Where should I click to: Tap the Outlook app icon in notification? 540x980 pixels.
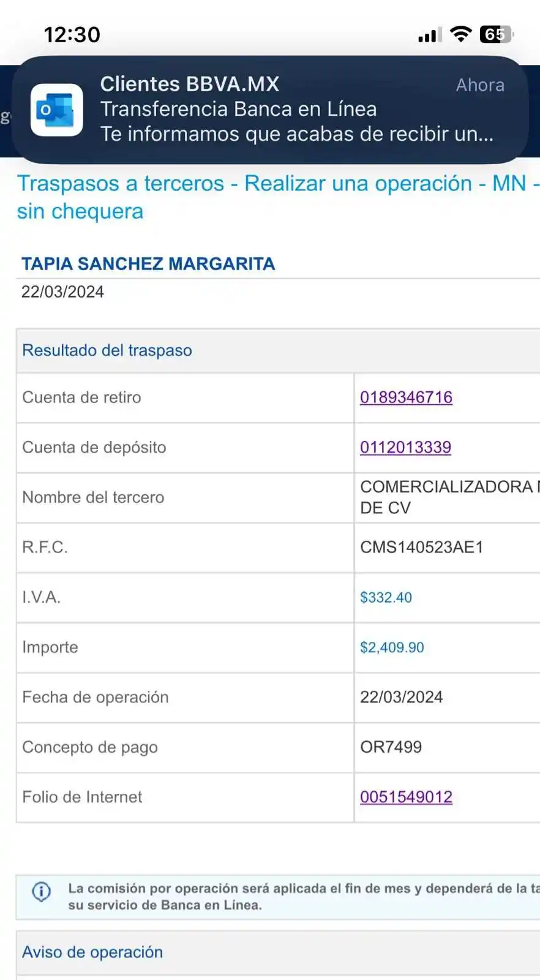[x=57, y=110]
